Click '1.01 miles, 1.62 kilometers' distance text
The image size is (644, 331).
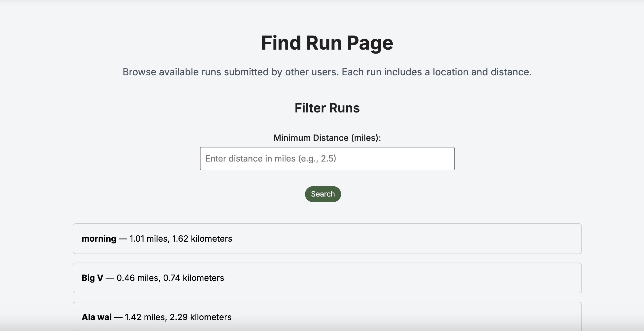point(181,239)
